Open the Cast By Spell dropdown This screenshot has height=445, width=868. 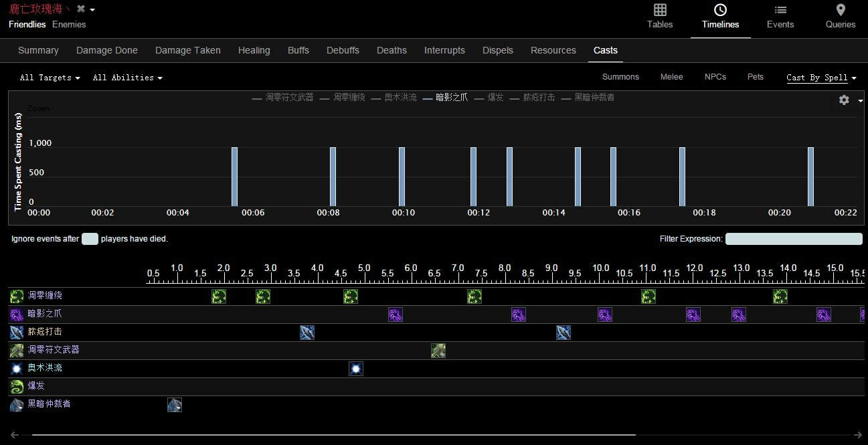(821, 78)
